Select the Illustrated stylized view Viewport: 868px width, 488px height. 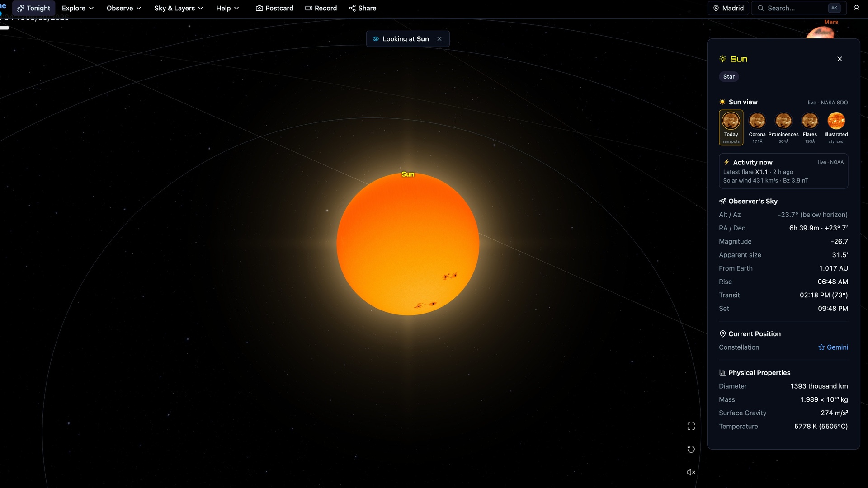click(x=836, y=127)
